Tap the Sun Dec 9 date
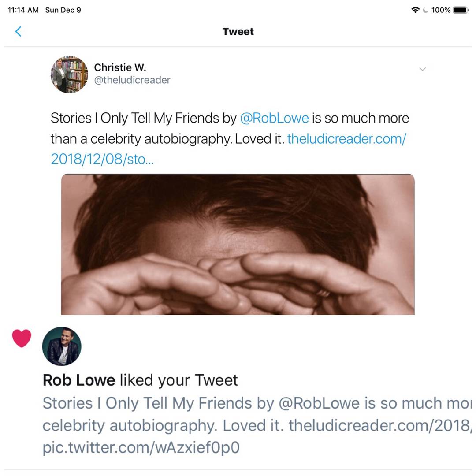The height and width of the screenshot is (476, 476). coord(63,10)
